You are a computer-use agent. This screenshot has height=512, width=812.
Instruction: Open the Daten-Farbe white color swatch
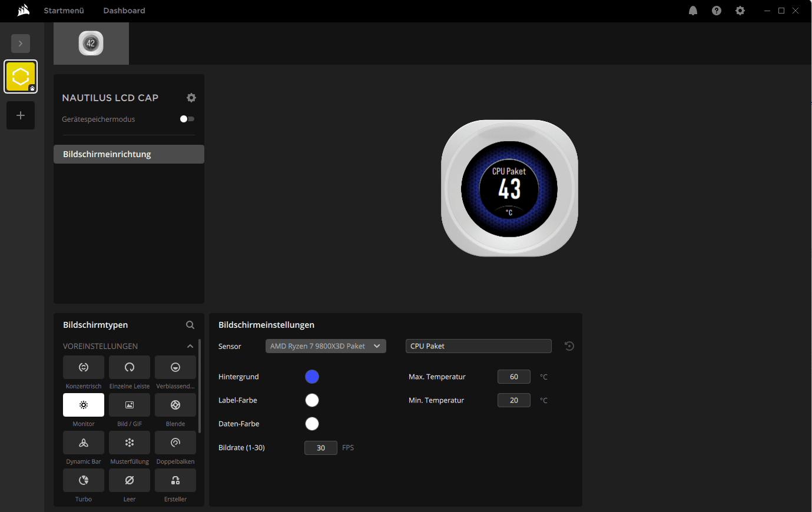[312, 424]
